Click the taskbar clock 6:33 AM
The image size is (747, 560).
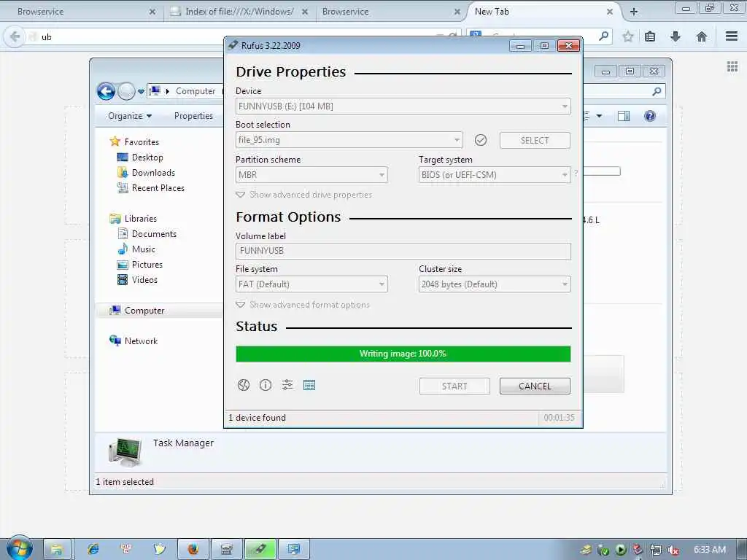pos(709,550)
